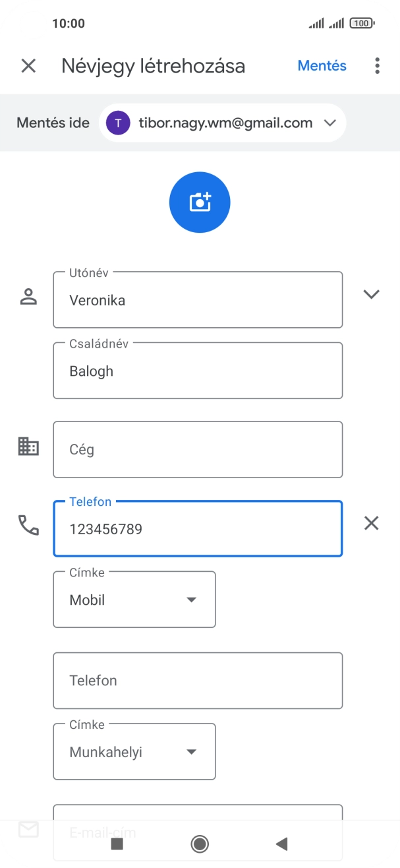Image resolution: width=400 pixels, height=868 pixels.
Task: Tap Mentés to save the contact
Action: coord(322,65)
